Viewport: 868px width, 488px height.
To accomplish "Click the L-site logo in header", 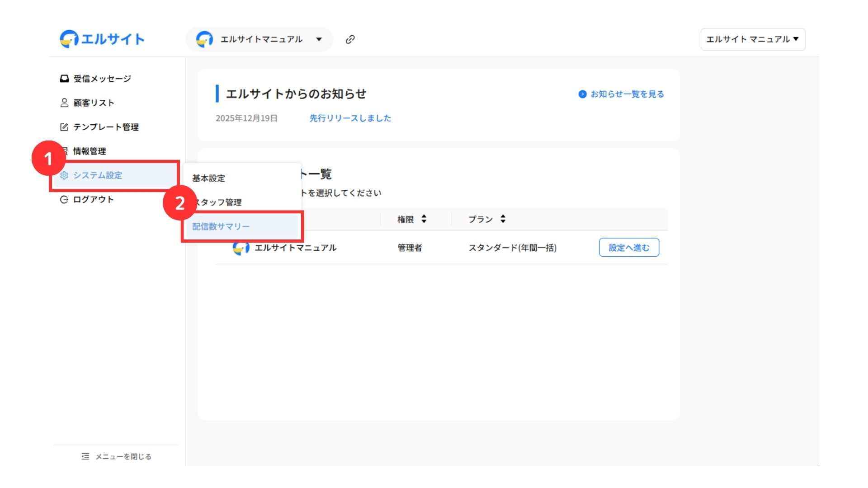I will coord(102,39).
